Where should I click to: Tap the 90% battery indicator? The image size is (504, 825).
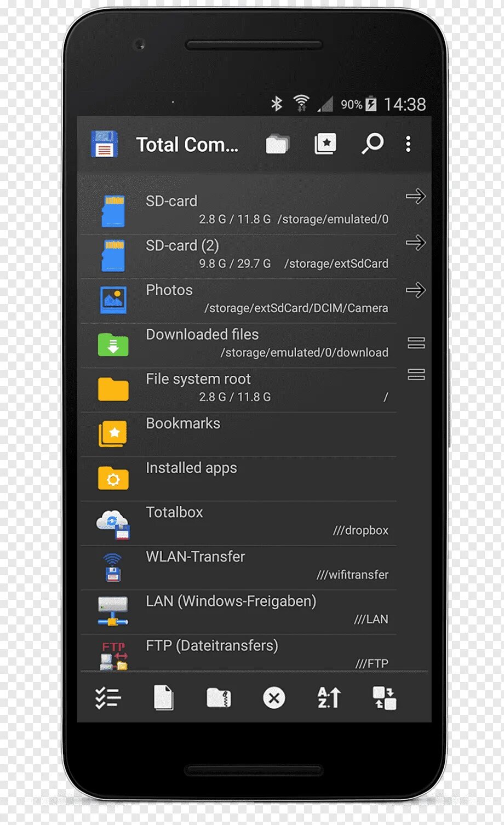[x=359, y=104]
